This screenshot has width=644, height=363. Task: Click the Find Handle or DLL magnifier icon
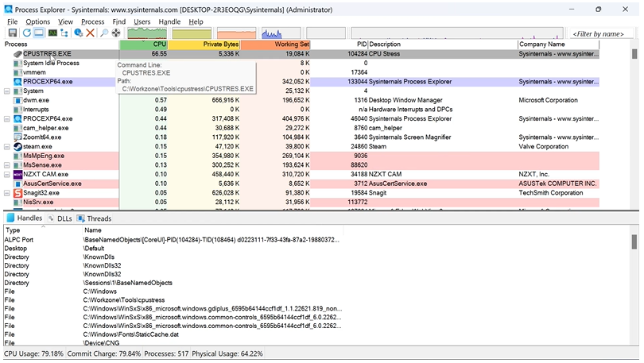103,33
